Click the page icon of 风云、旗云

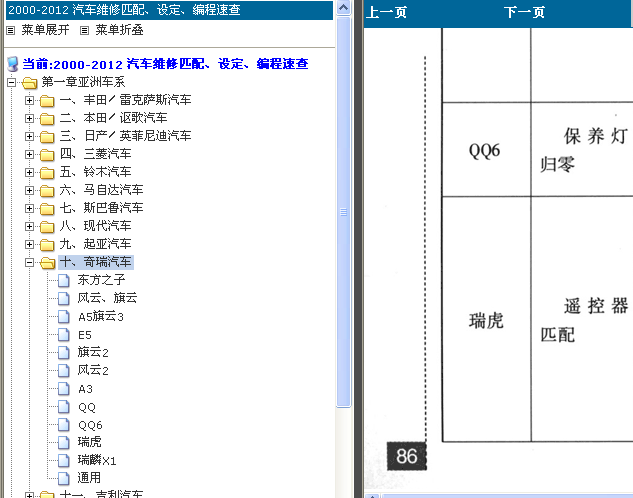coord(64,299)
